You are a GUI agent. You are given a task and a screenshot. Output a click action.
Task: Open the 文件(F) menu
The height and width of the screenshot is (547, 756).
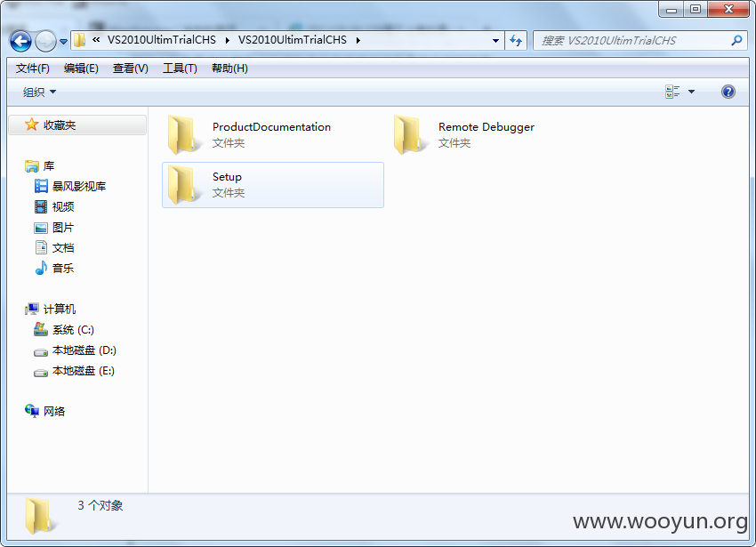point(32,68)
